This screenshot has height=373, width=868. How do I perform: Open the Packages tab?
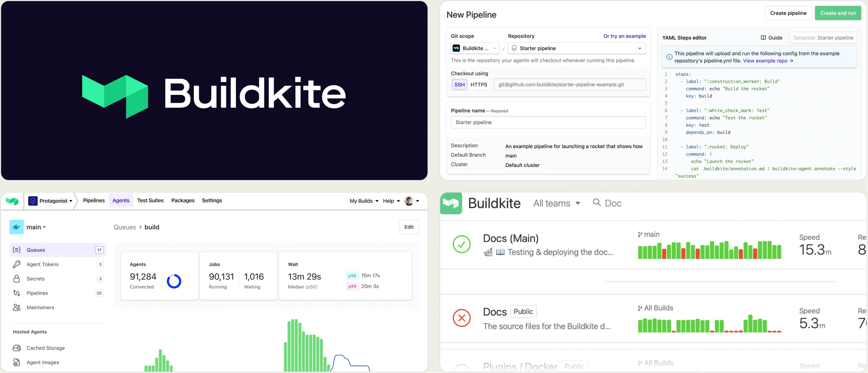183,200
